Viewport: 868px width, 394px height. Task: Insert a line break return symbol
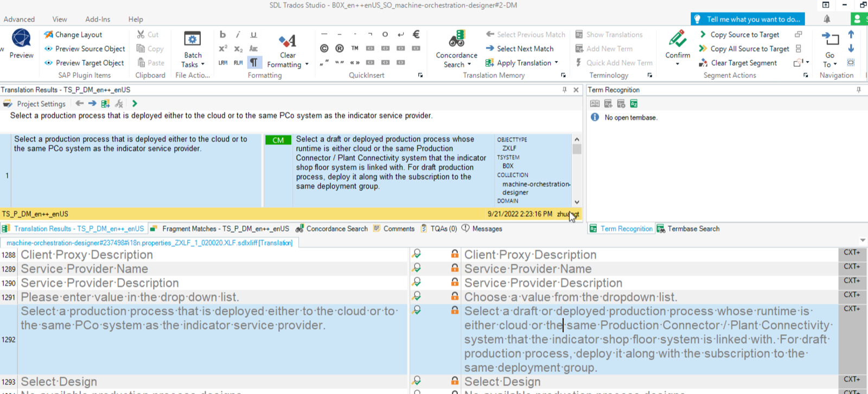(401, 34)
